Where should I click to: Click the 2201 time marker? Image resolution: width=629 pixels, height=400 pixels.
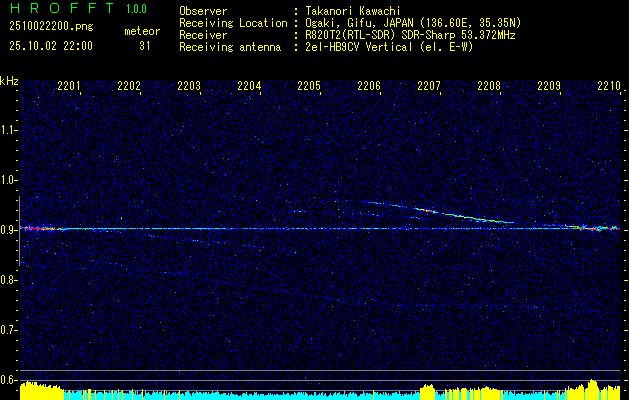coord(69,86)
